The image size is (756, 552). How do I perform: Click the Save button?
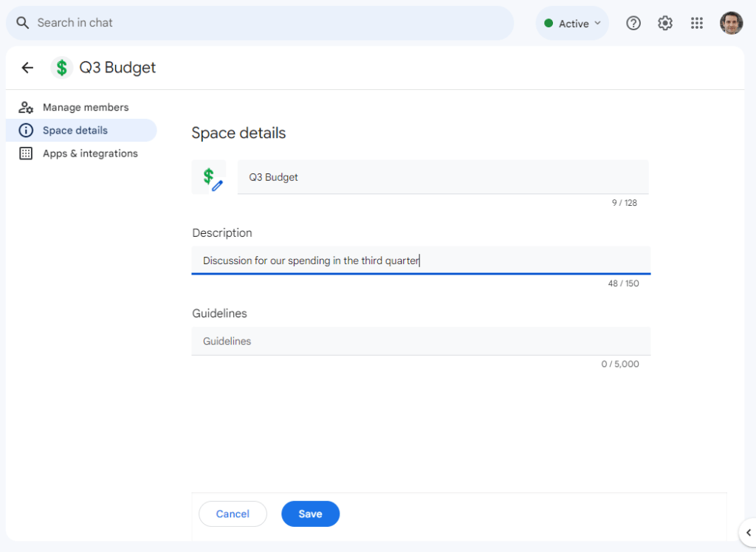pyautogui.click(x=311, y=514)
